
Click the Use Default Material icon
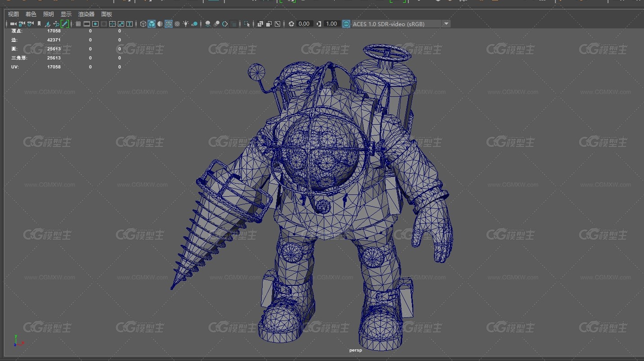(x=160, y=24)
